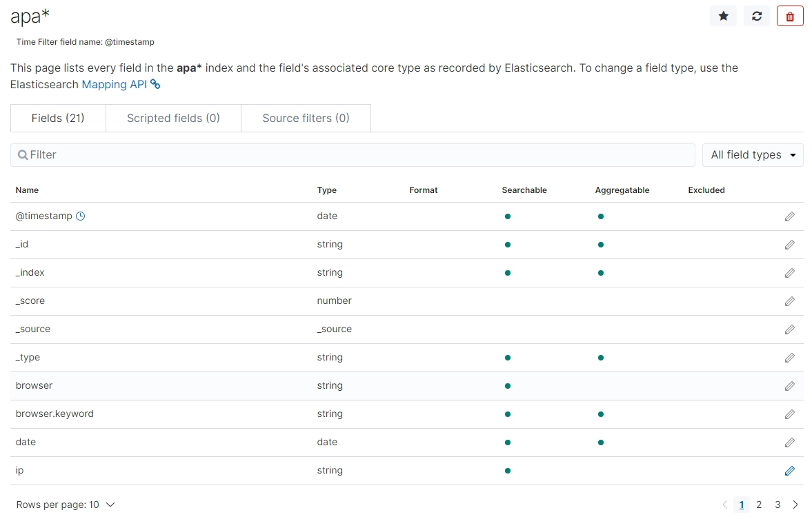Select the _id field name
812x519 pixels.
22,244
